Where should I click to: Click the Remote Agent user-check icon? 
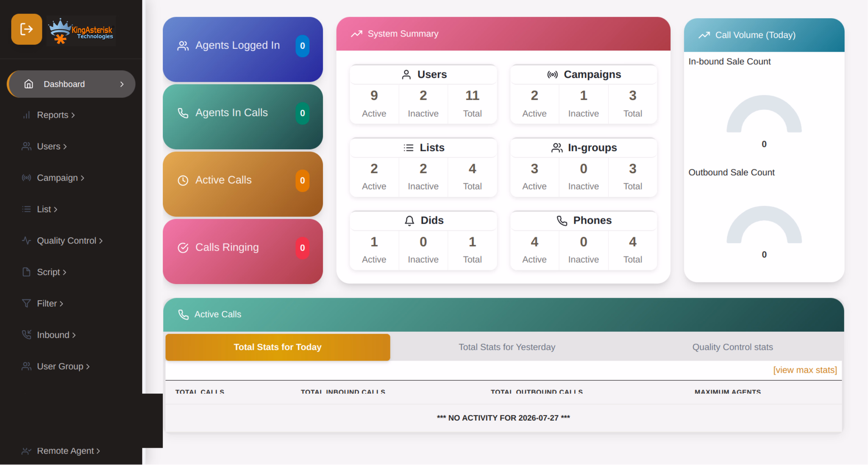26,451
